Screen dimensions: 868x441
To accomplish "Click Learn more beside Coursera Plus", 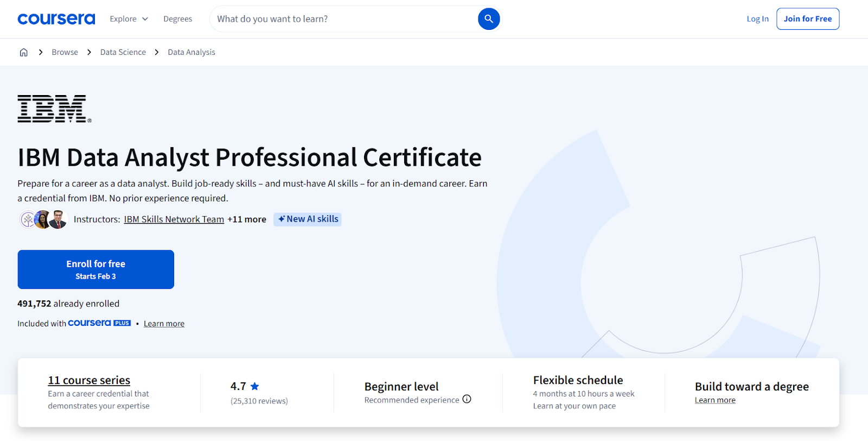I will tap(164, 324).
